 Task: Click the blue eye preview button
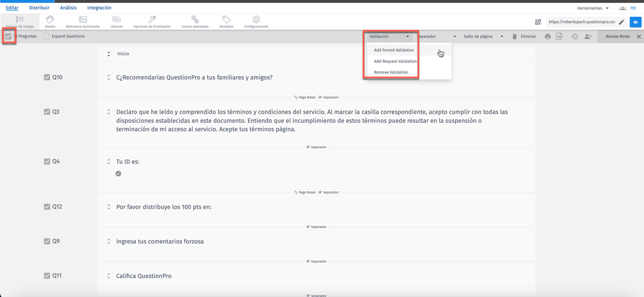click(635, 22)
